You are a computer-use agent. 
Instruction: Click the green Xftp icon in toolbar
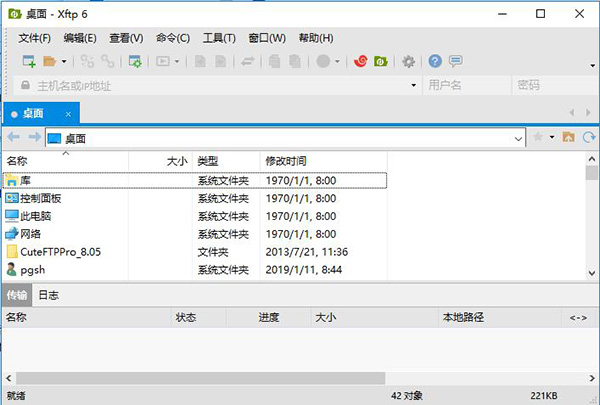(x=381, y=61)
